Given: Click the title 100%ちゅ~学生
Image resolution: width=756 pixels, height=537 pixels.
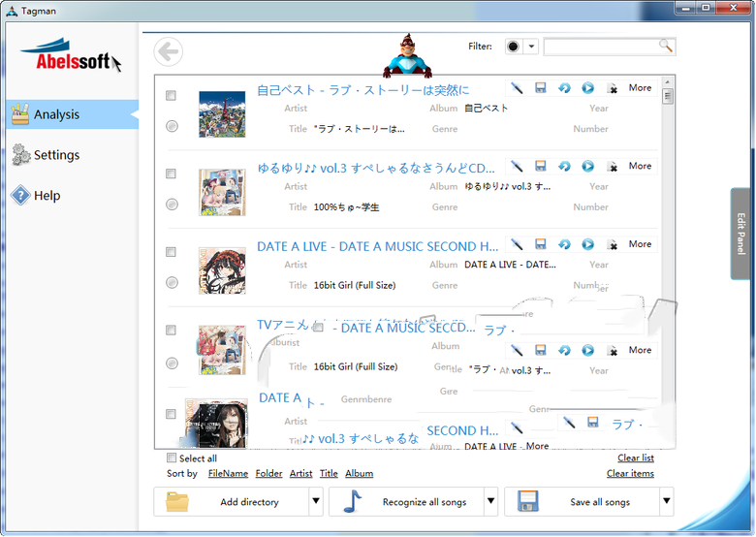Looking at the screenshot, I should point(346,207).
